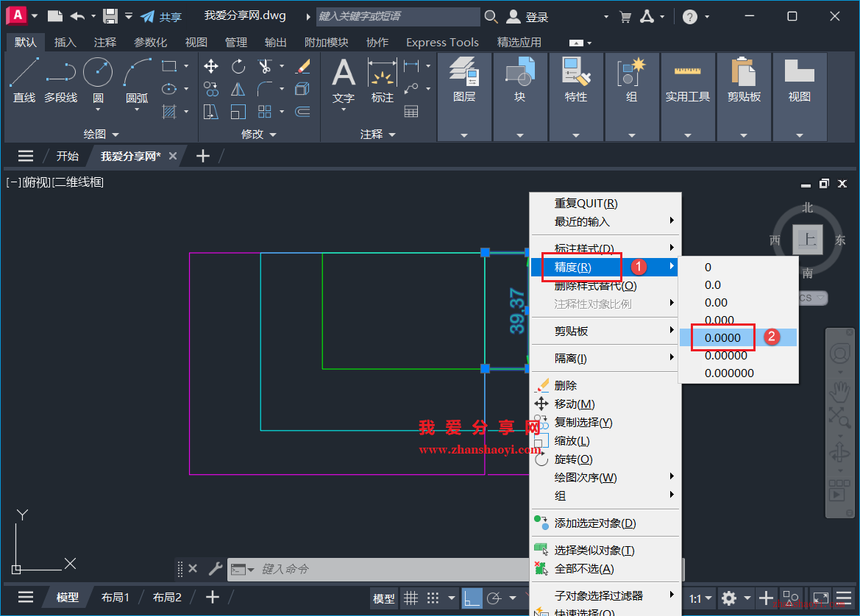860x616 pixels.
Task: Open the Properties (特性) panel
Action: coord(576,96)
